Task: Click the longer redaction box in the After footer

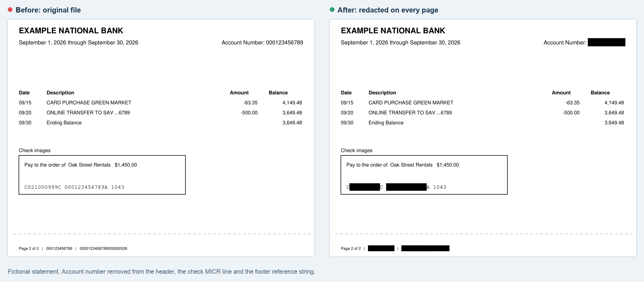Action: tap(425, 248)
